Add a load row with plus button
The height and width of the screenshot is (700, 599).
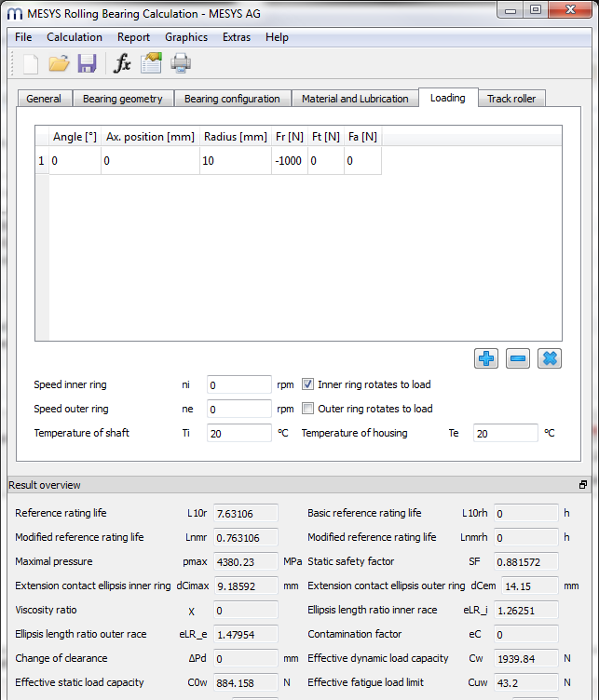[x=486, y=358]
